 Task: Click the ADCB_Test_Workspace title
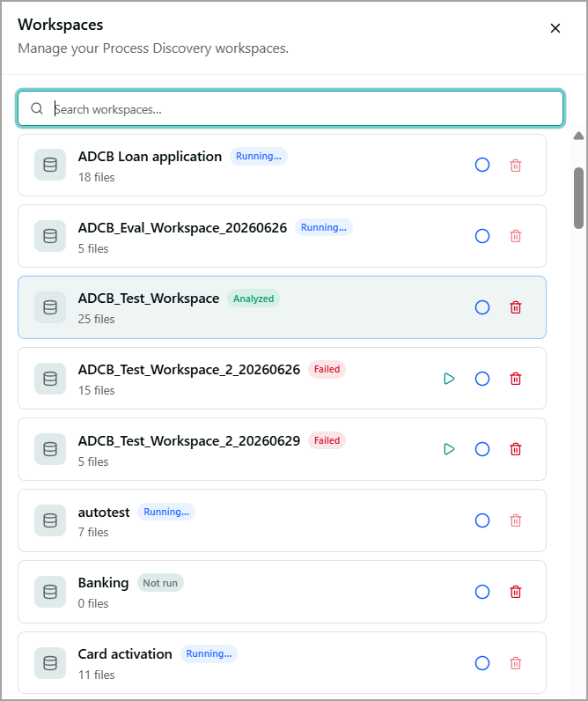tap(149, 299)
